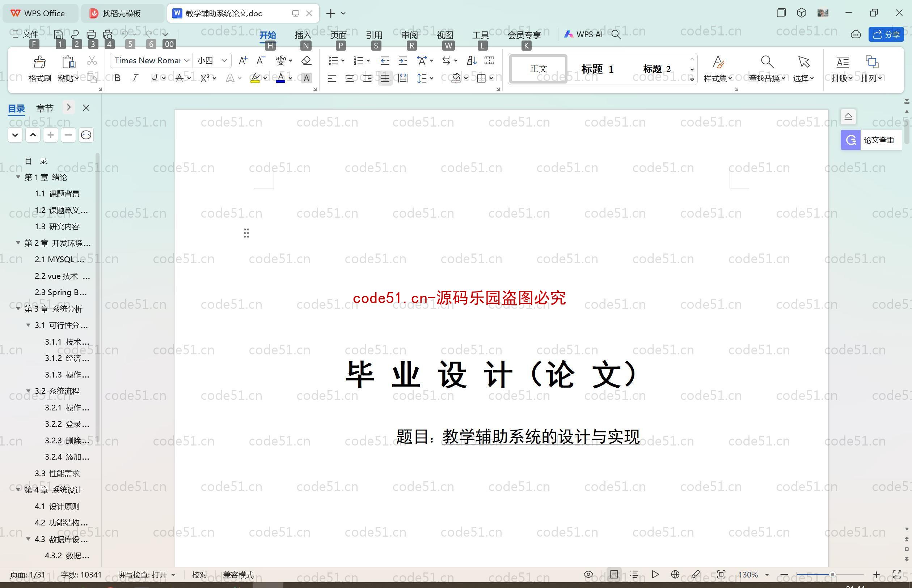
Task: Click the save icon in the quick access bar
Action: (x=59, y=34)
